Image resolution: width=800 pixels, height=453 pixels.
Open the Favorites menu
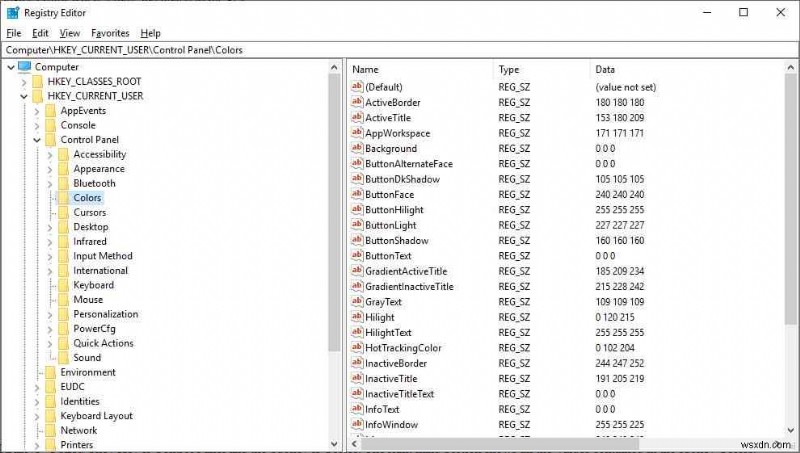click(x=110, y=33)
